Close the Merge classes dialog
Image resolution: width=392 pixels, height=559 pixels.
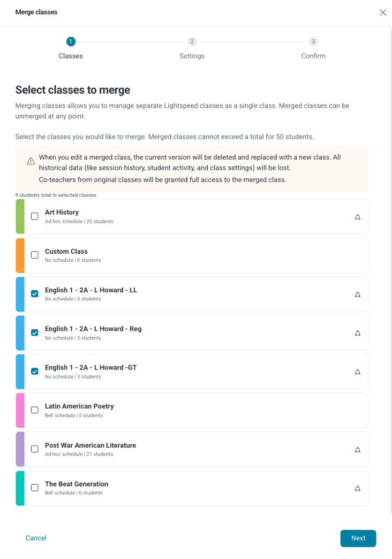(383, 12)
